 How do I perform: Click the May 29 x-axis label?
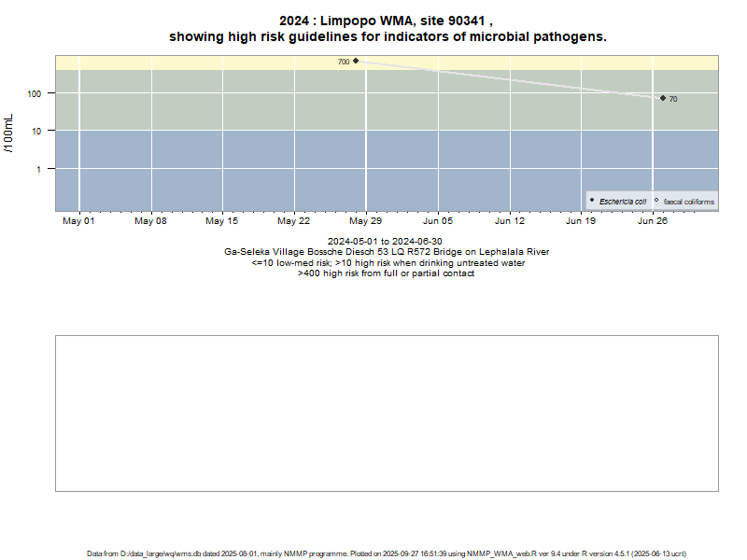click(x=365, y=221)
